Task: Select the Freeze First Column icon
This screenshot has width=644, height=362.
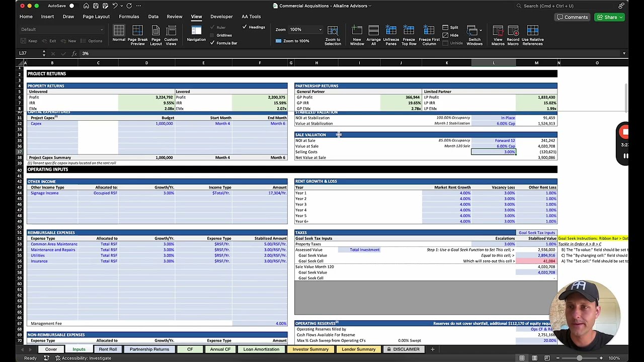Action: click(429, 35)
